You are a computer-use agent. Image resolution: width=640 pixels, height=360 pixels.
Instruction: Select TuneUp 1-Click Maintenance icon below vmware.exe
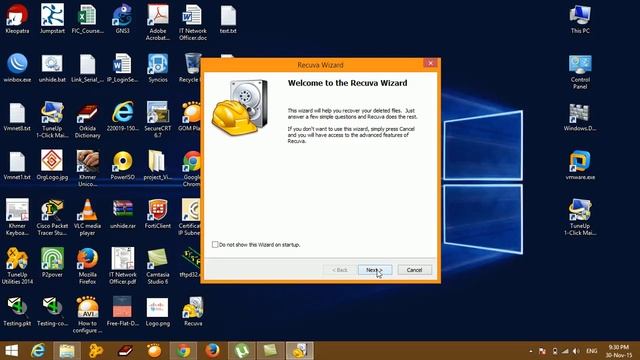click(x=580, y=217)
